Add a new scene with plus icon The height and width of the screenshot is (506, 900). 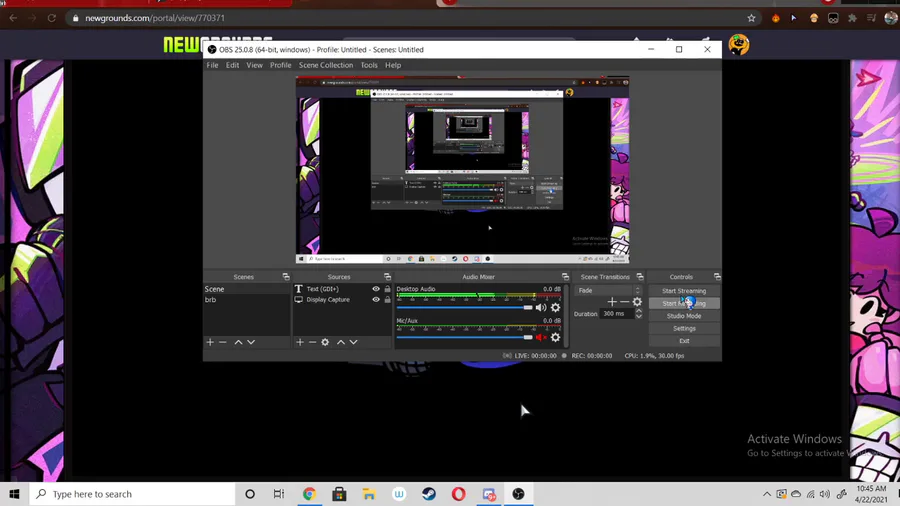210,342
